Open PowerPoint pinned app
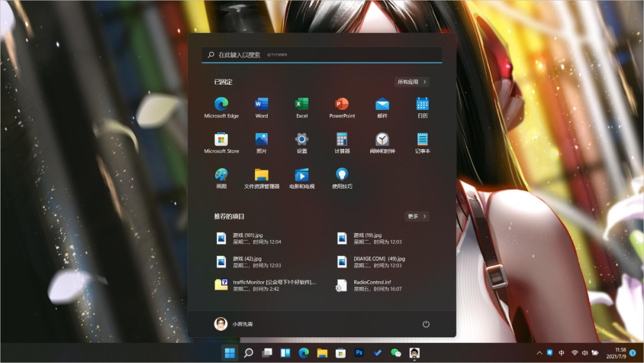This screenshot has width=644, height=363. pos(342,107)
